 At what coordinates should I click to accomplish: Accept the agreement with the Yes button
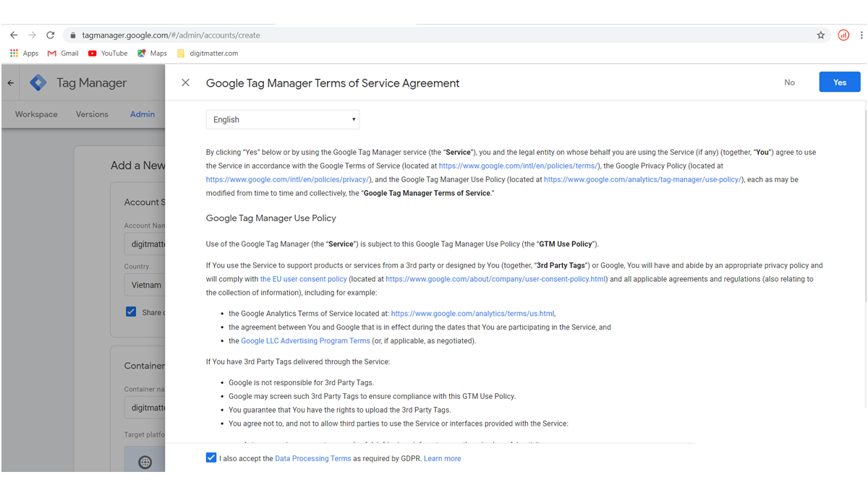(x=840, y=82)
